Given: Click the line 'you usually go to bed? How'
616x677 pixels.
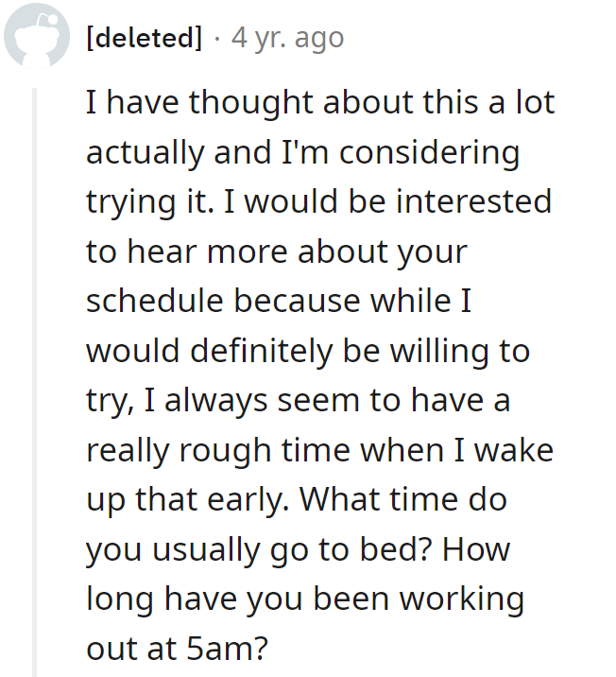Looking at the screenshot, I should 298,550.
